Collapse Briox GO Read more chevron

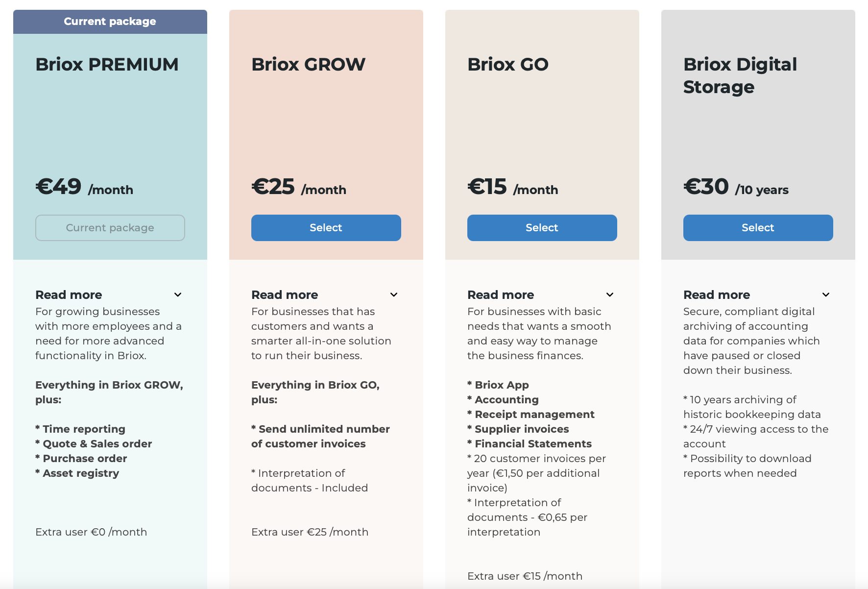[610, 294]
